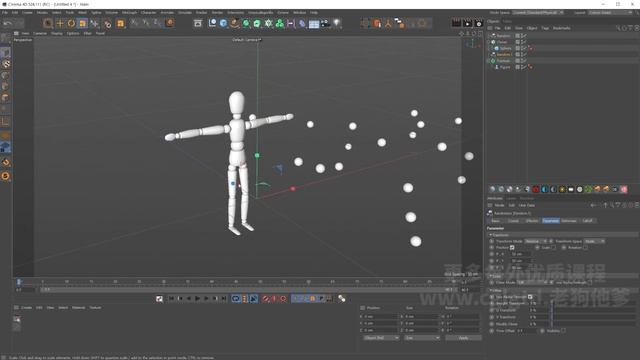Image resolution: width=640 pixels, height=360 pixels.
Task: Open the MoGraph menu
Action: point(129,13)
